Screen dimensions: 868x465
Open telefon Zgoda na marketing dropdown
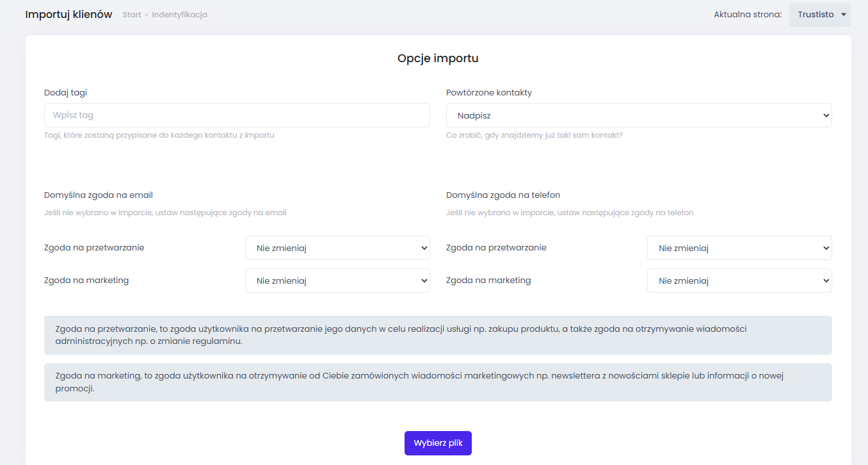pos(739,281)
